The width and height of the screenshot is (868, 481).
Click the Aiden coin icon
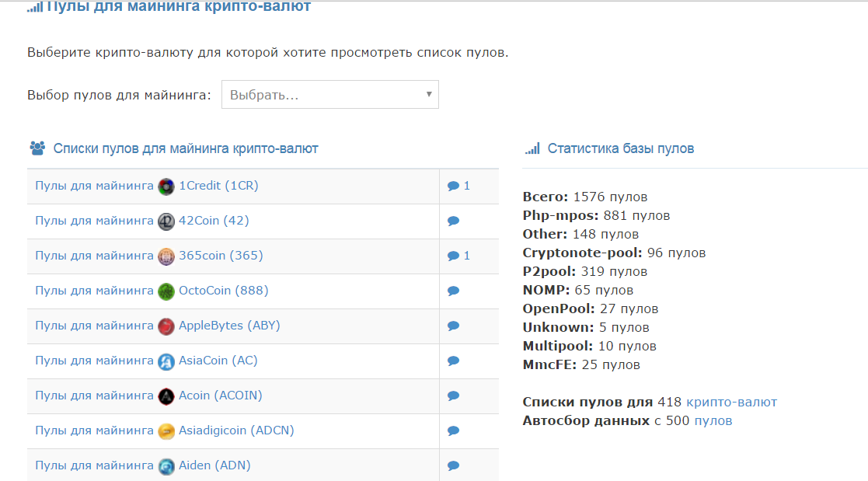[166, 466]
